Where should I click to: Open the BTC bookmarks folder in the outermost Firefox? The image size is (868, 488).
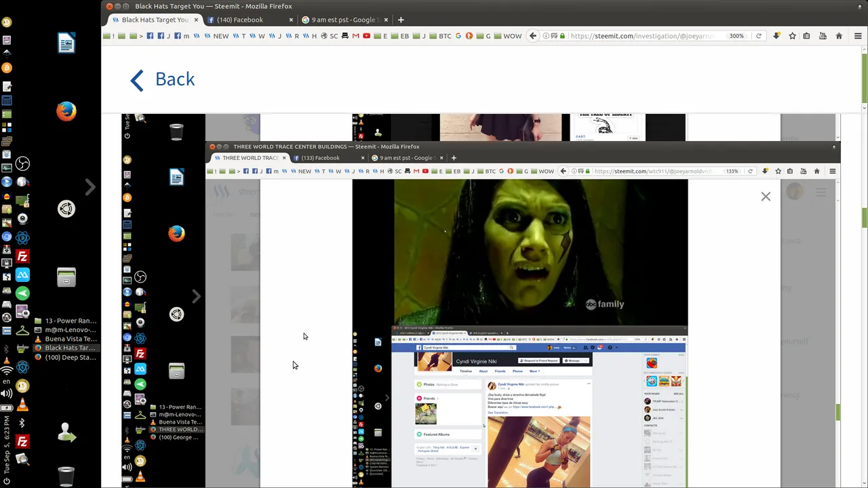(439, 36)
